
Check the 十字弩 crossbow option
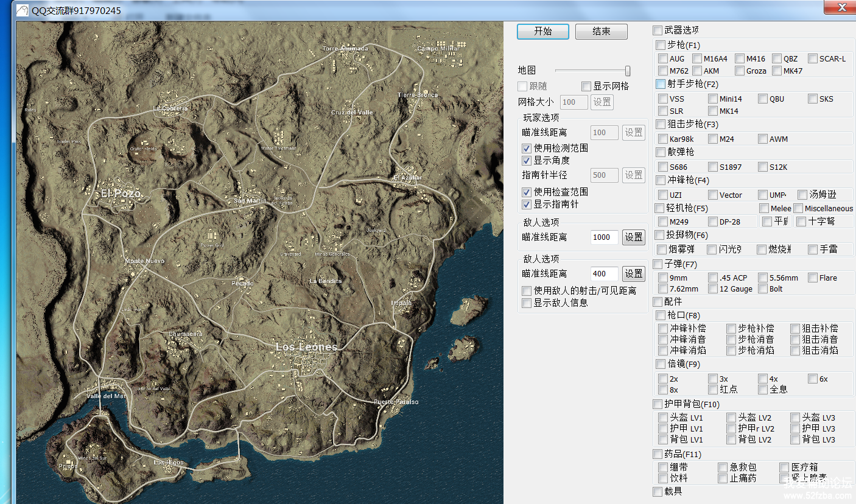point(801,222)
